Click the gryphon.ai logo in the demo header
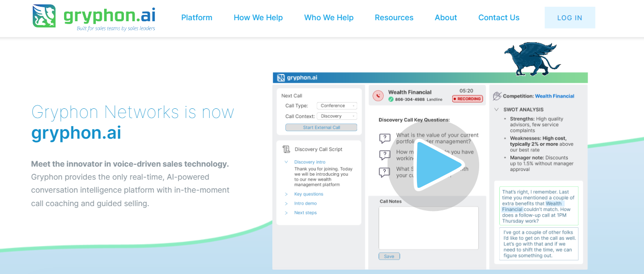Screen dimensions: 644x274 (297, 78)
